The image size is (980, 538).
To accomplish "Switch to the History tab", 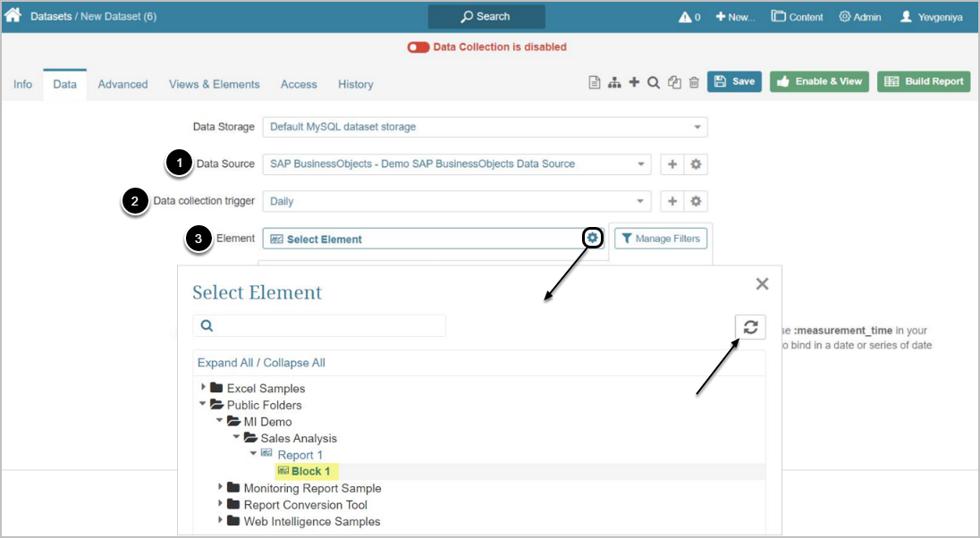I will [x=356, y=84].
